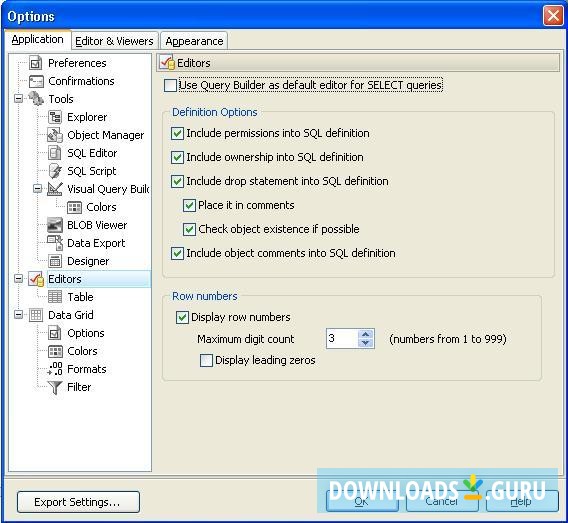The width and height of the screenshot is (568, 523).
Task: Click the Tools gears icon
Action: (x=36, y=99)
